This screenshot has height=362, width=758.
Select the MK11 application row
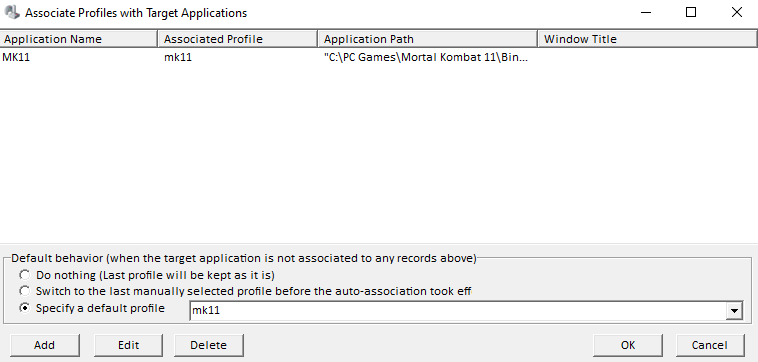379,58
